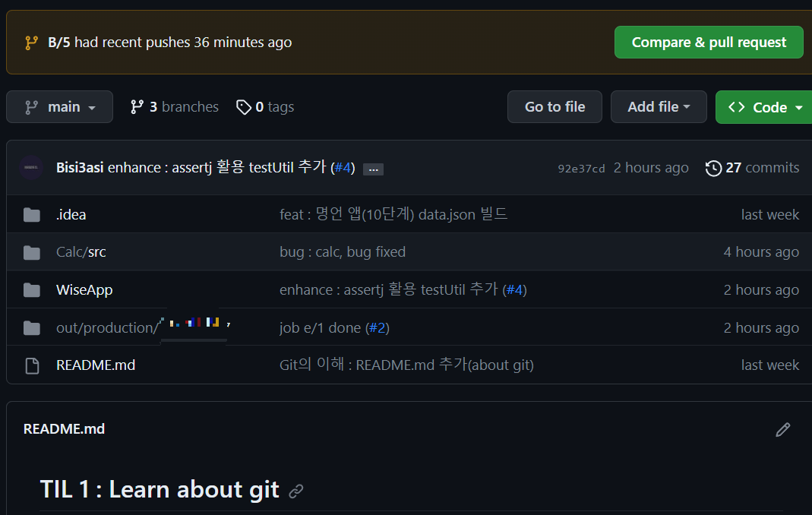The image size is (812, 515).
Task: Open commit hash 92e37cd
Action: pyautogui.click(x=581, y=169)
